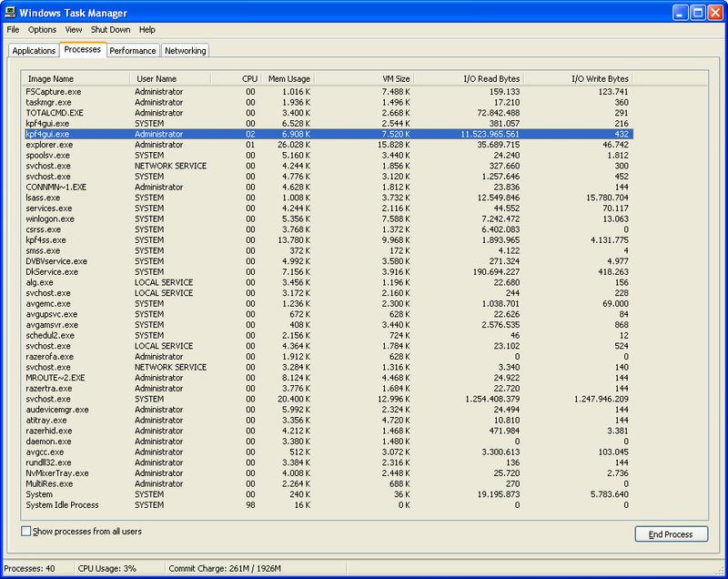
Task: Select the schedul2.exe process
Action: pyautogui.click(x=329, y=336)
